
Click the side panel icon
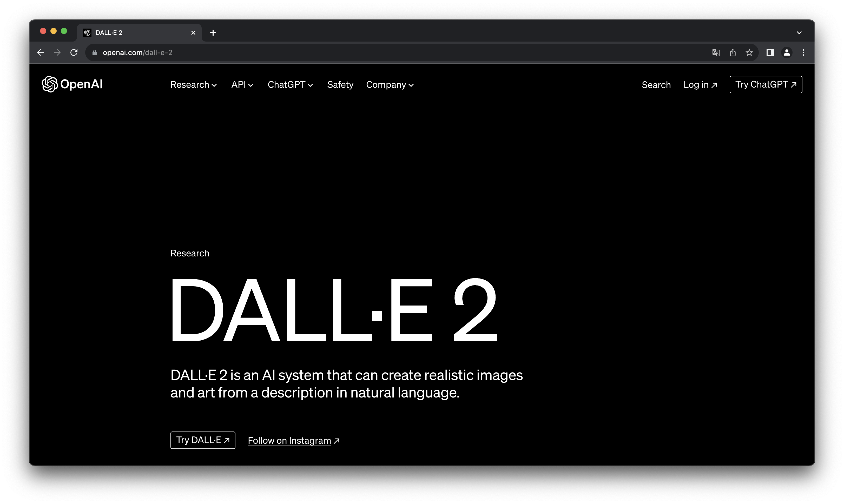(x=770, y=52)
